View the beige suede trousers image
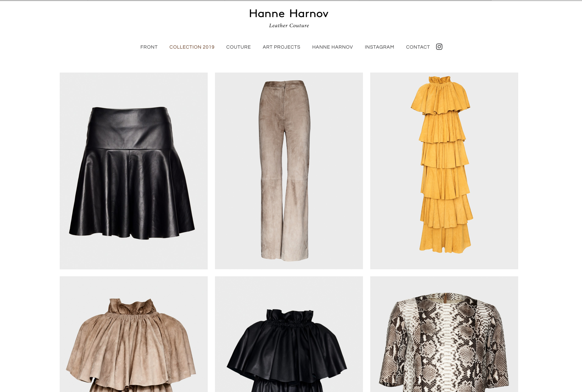 coord(289,171)
